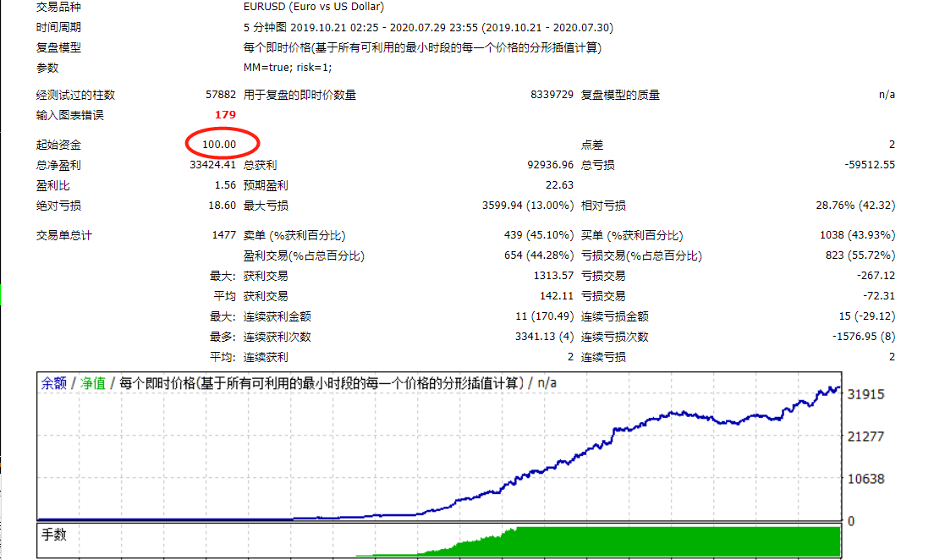Click the blue 余额 chart legend label
This screenshot has width=934, height=560.
tap(53, 383)
